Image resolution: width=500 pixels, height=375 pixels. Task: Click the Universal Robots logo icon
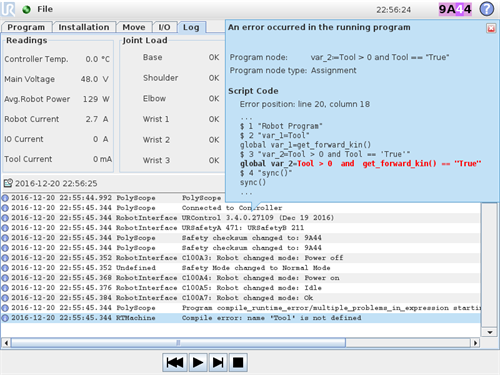point(8,9)
